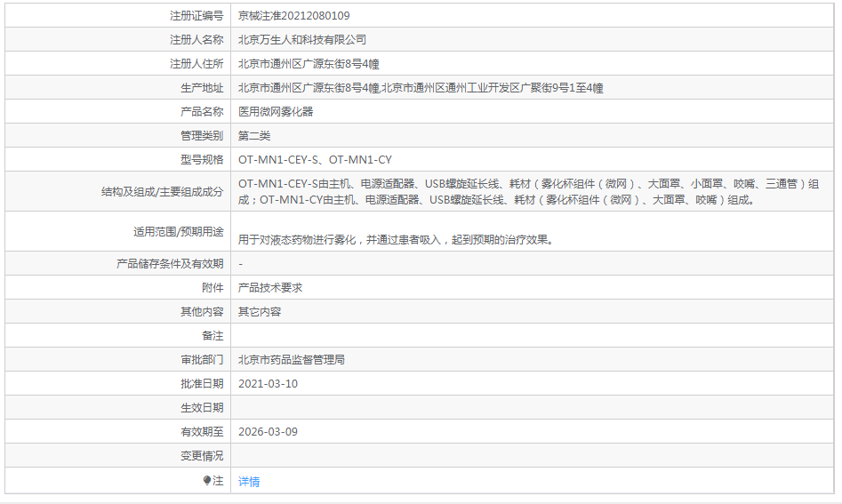Click the 审批部门 label
The height and width of the screenshot is (504, 842).
pyautogui.click(x=202, y=360)
